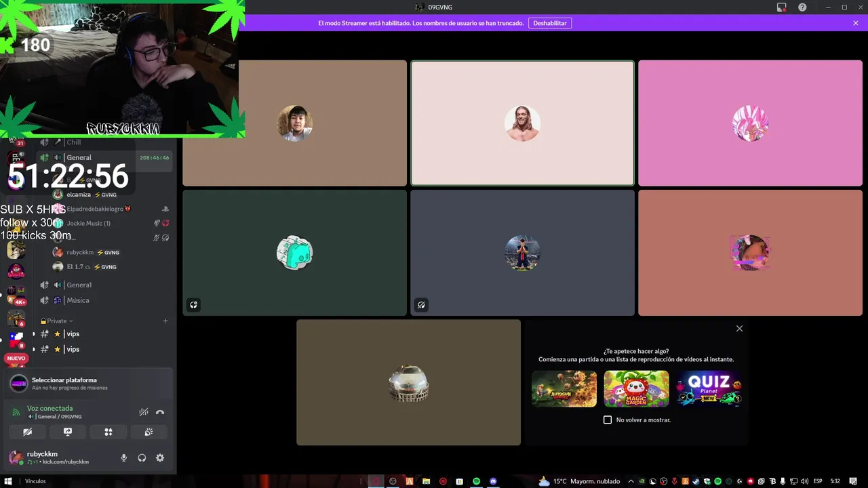Select the pink anime avatar tile

pos(750,123)
